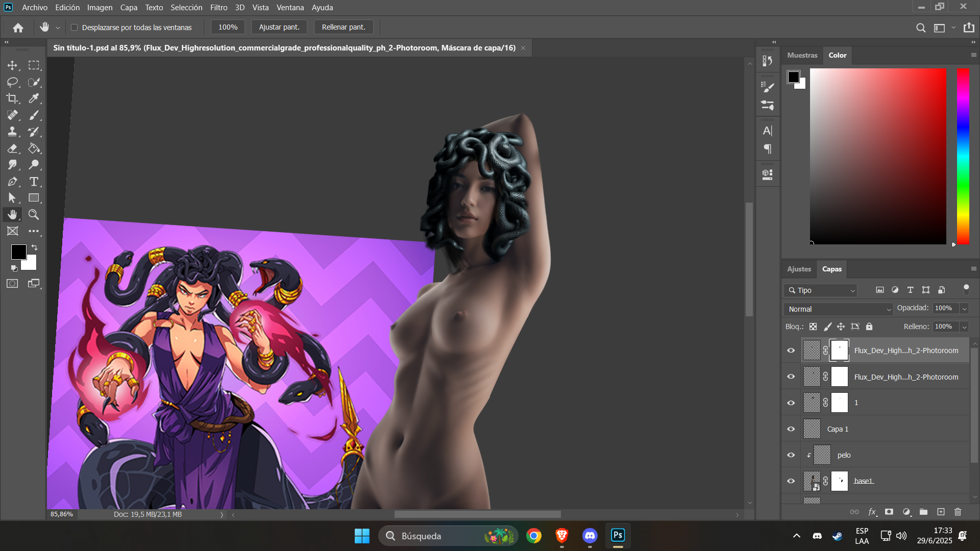
Task: Create a new layer
Action: point(941,512)
